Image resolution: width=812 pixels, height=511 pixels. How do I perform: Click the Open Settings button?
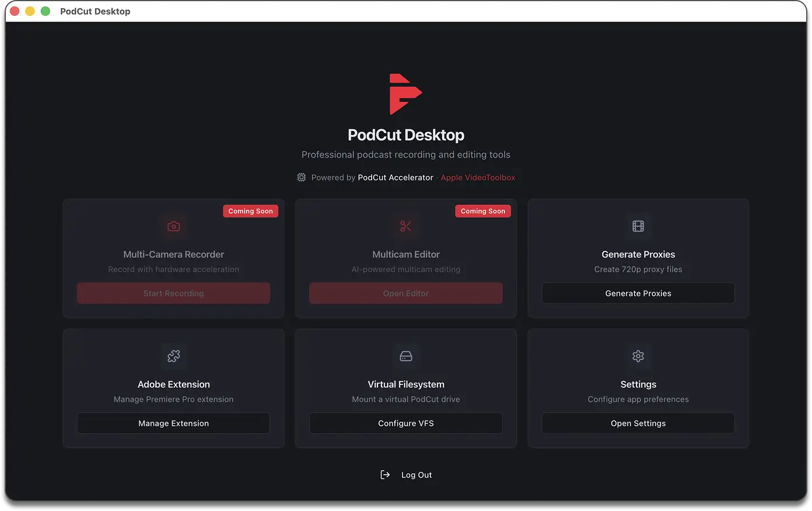point(638,423)
